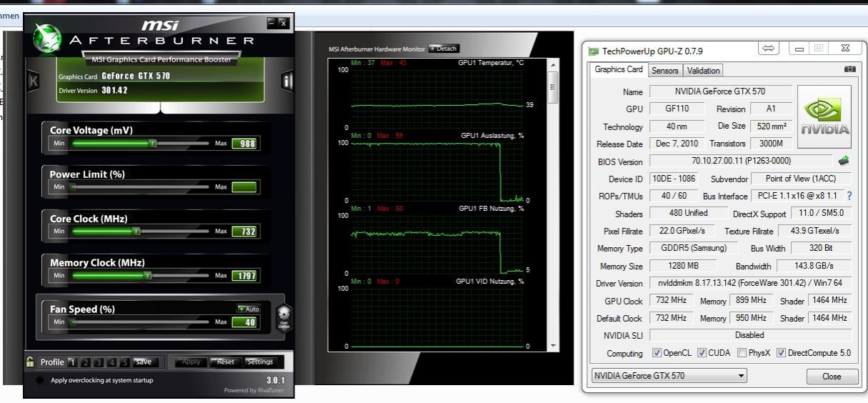
Task: Enable the PhysX checkbox
Action: 742,353
